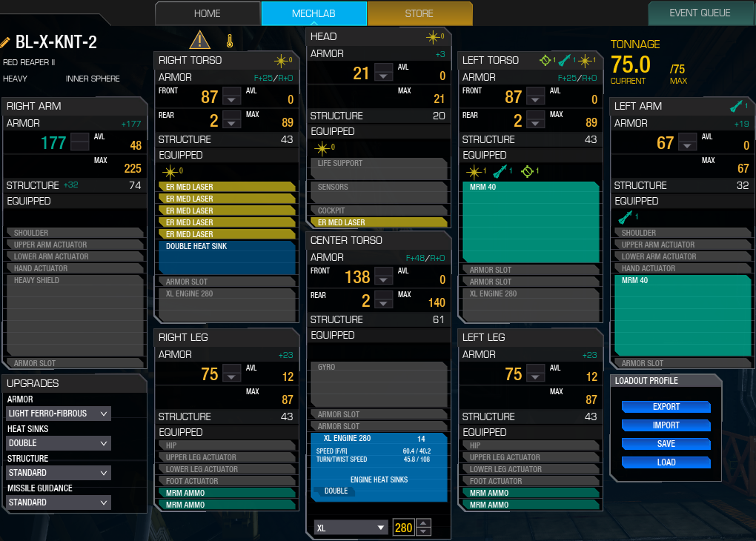The height and width of the screenshot is (541, 756).
Task: Click the Life Support slot in Head
Action: (379, 169)
